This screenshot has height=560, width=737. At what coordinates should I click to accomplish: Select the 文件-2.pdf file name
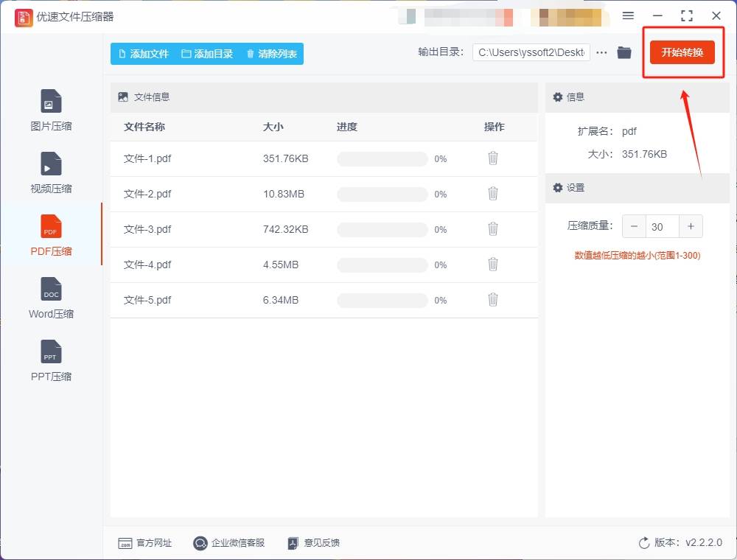147,194
